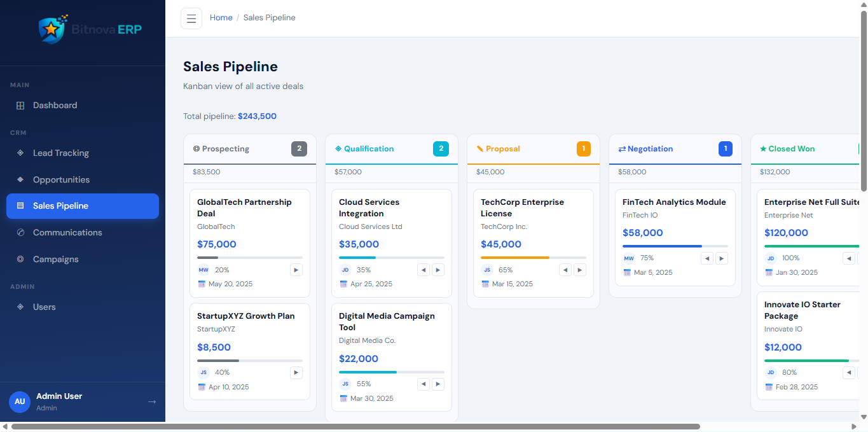
Task: Click the logout arrow beside Admin User
Action: pos(152,401)
